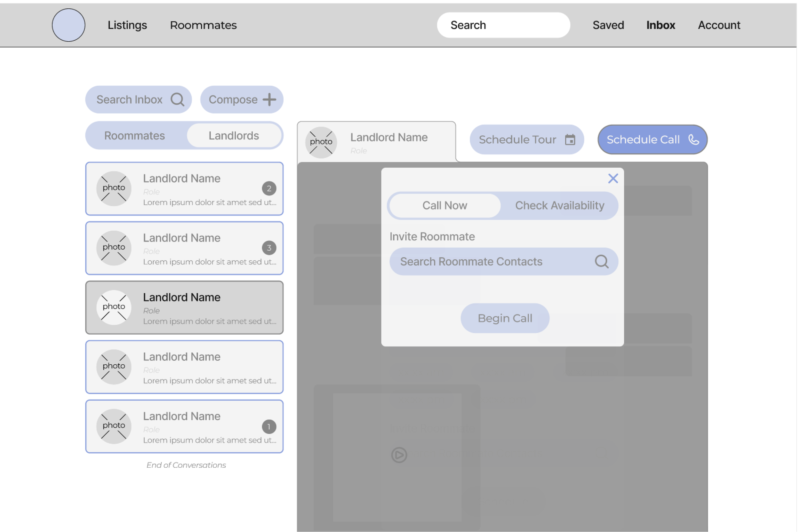
Task: Click the circular logo in the header
Action: click(68, 25)
